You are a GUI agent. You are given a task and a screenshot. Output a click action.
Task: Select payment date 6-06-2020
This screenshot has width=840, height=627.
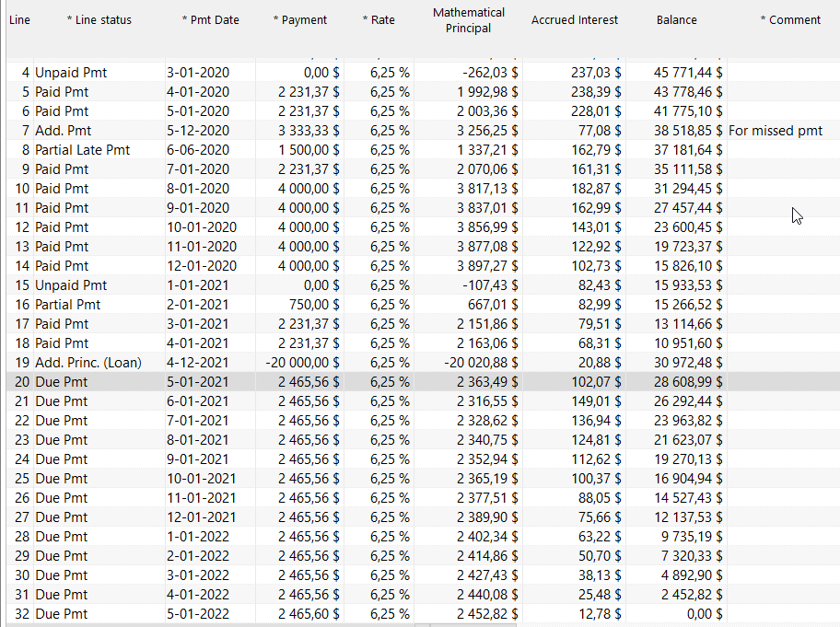[x=210, y=150]
